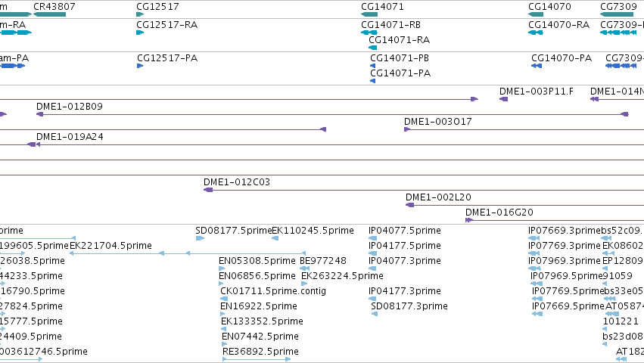The height and width of the screenshot is (363, 644).
Task: Select the BE977248 EST label
Action: 323,261
